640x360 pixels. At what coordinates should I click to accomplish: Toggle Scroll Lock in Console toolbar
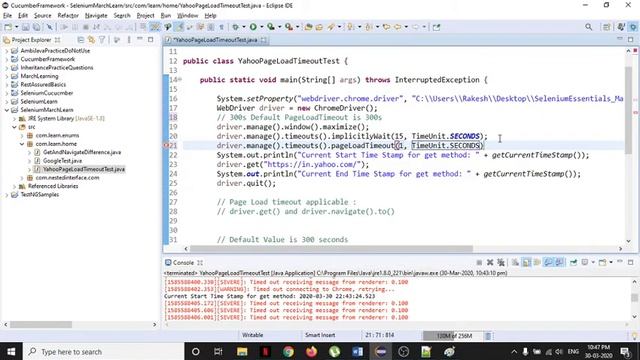[x=527, y=262]
